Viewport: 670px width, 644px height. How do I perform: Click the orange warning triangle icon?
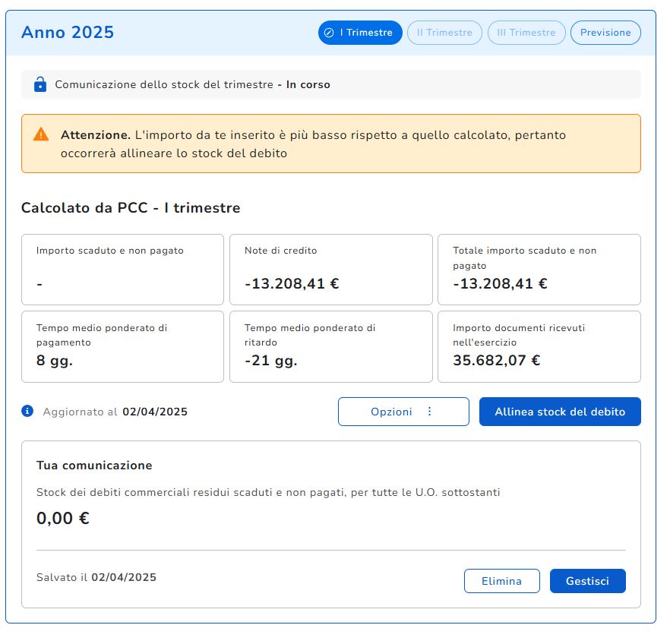41,134
